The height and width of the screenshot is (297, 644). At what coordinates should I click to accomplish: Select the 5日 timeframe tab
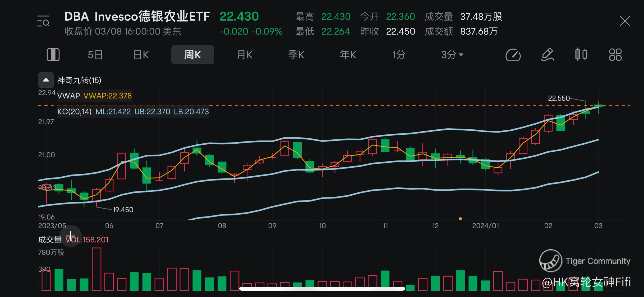coord(95,55)
